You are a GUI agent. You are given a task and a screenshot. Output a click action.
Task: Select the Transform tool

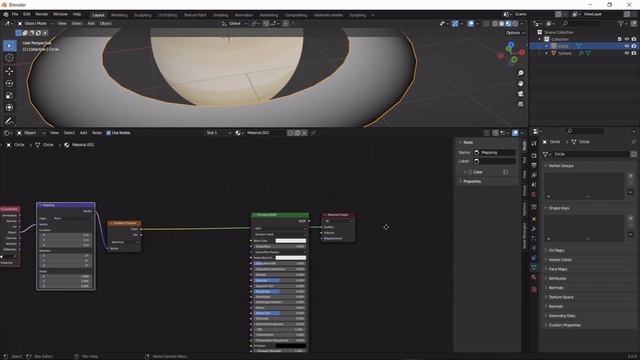(9, 108)
